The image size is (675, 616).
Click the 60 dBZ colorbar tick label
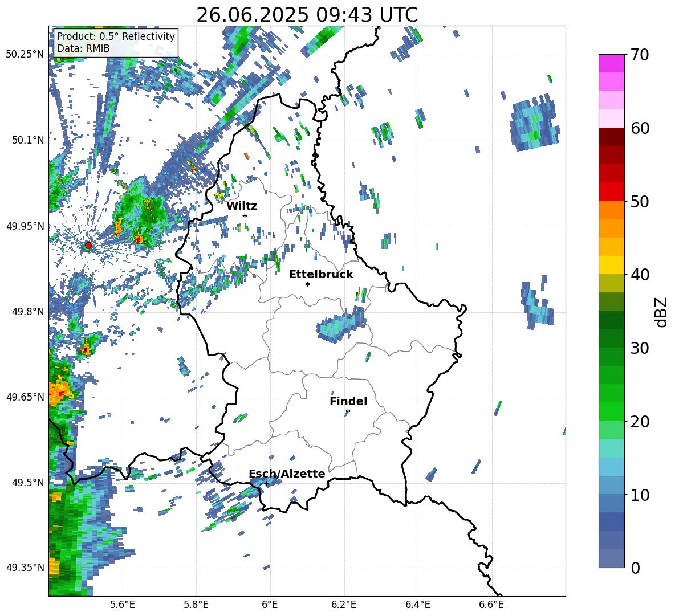pos(639,128)
